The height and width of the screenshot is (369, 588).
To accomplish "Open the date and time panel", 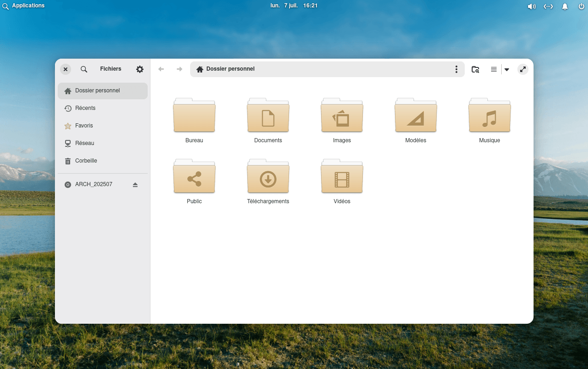I will 294,6.
